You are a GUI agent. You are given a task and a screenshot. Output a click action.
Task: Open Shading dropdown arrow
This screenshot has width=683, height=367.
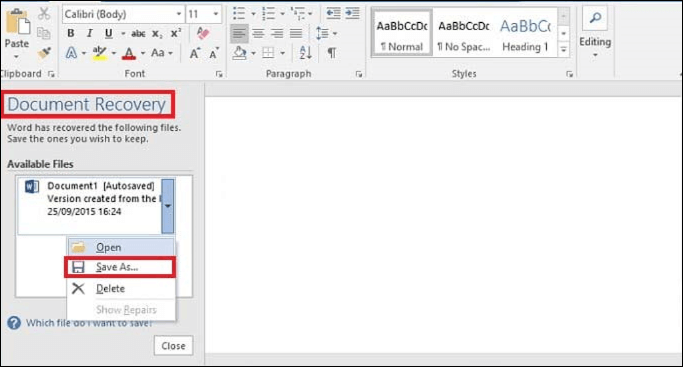point(254,53)
